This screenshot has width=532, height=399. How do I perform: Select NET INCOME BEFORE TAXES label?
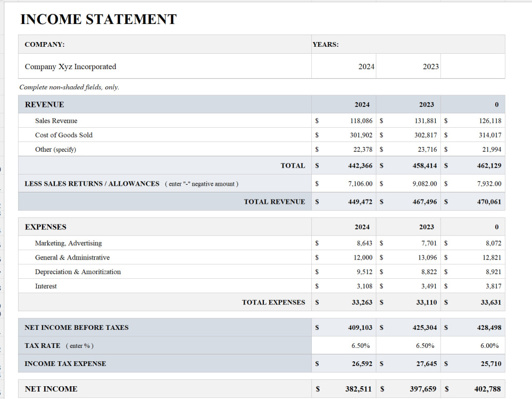[x=76, y=327]
